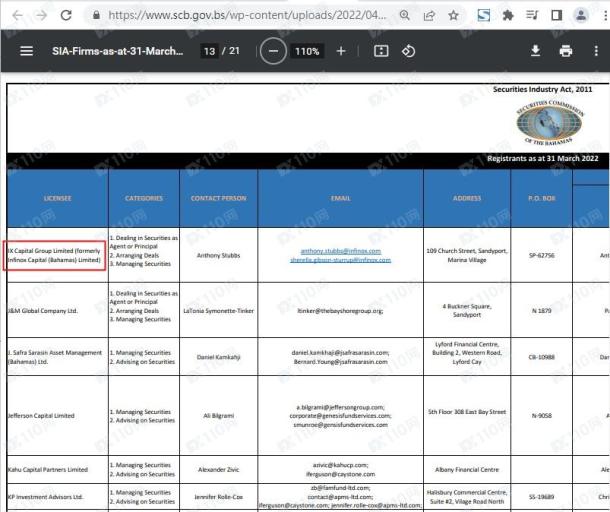Select the thebayshoregroup.org email text
The width and height of the screenshot is (610, 512).
340,310
